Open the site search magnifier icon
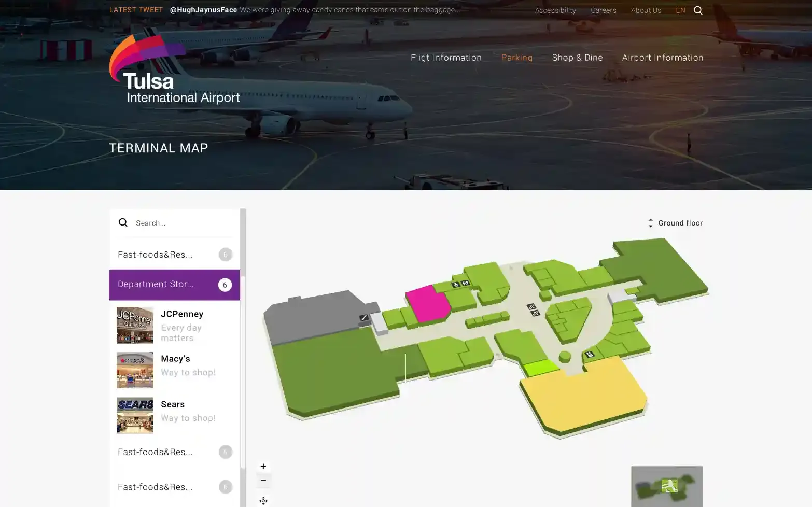 [698, 10]
